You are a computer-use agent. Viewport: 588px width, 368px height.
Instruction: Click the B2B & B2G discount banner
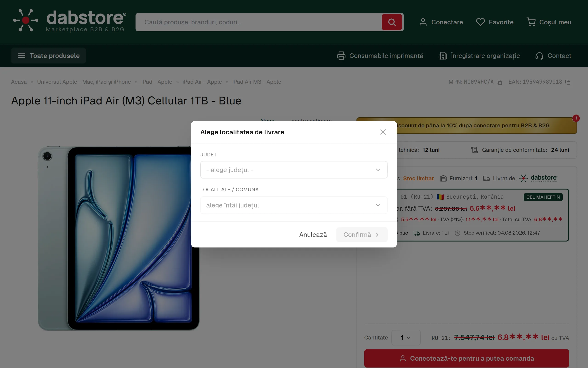point(466,126)
